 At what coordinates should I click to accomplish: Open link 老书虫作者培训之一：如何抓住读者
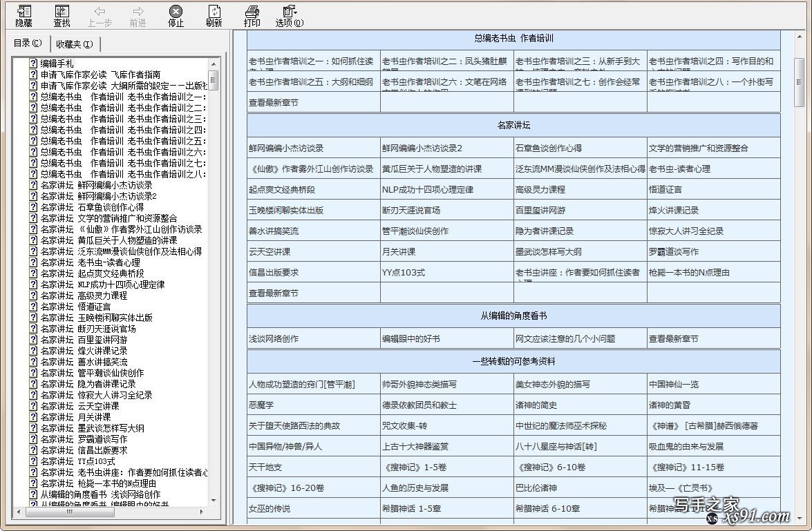click(x=311, y=61)
